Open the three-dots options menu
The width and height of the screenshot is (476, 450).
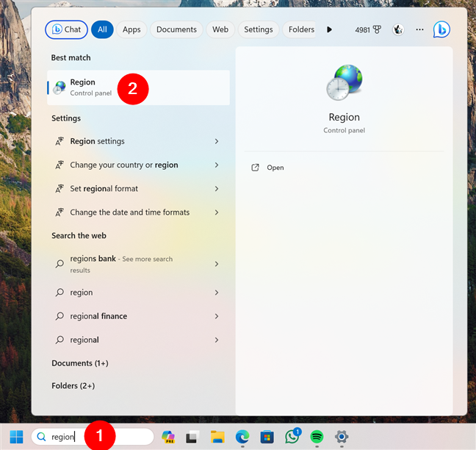click(420, 29)
